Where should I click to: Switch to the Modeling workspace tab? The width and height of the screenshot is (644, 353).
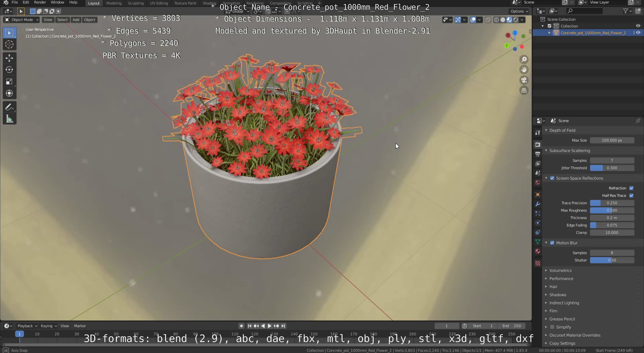(114, 3)
